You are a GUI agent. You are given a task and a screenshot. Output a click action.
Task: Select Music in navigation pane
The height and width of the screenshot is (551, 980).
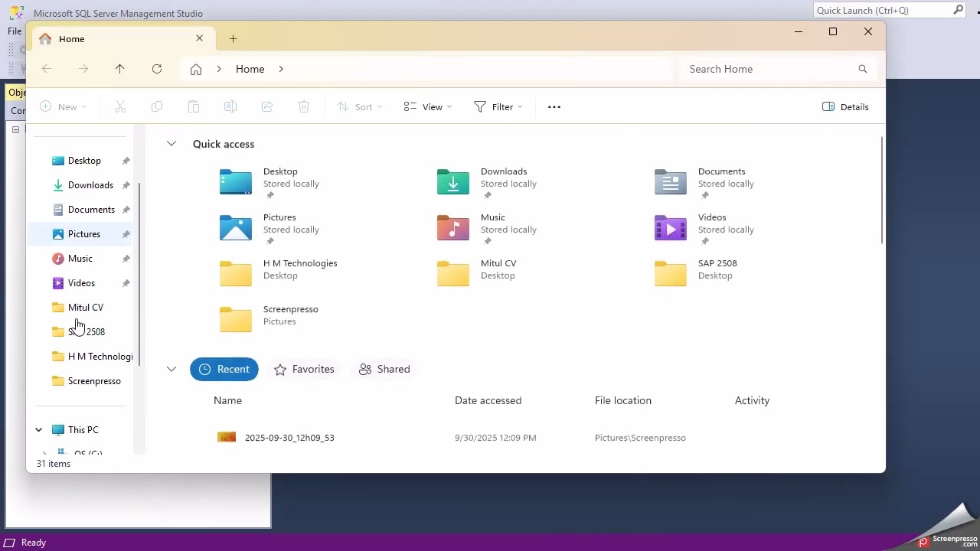(x=81, y=259)
